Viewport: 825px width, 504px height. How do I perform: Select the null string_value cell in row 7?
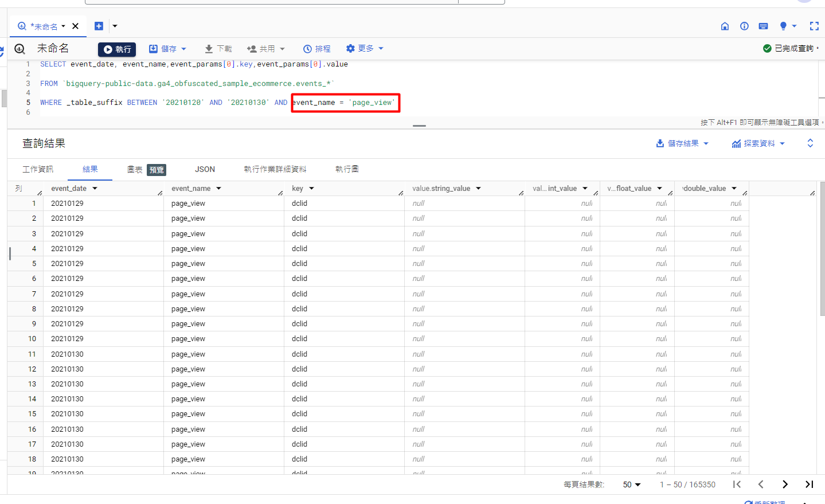(x=464, y=294)
